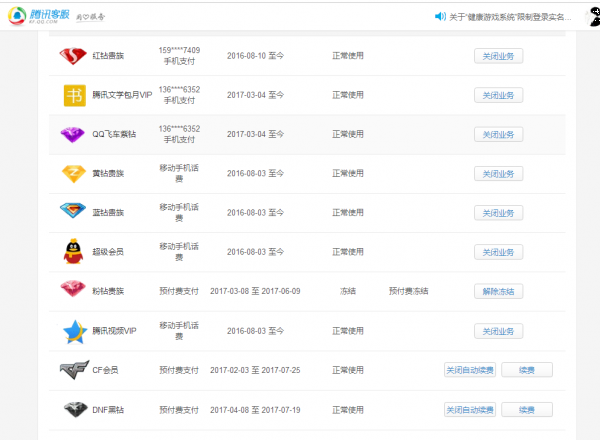600x440 pixels.
Task: Click 续费 for DNF黑钻
Action: coord(527,410)
